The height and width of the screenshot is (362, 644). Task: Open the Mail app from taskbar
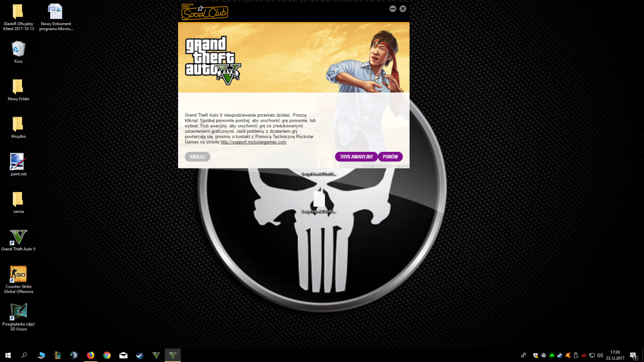(x=123, y=355)
